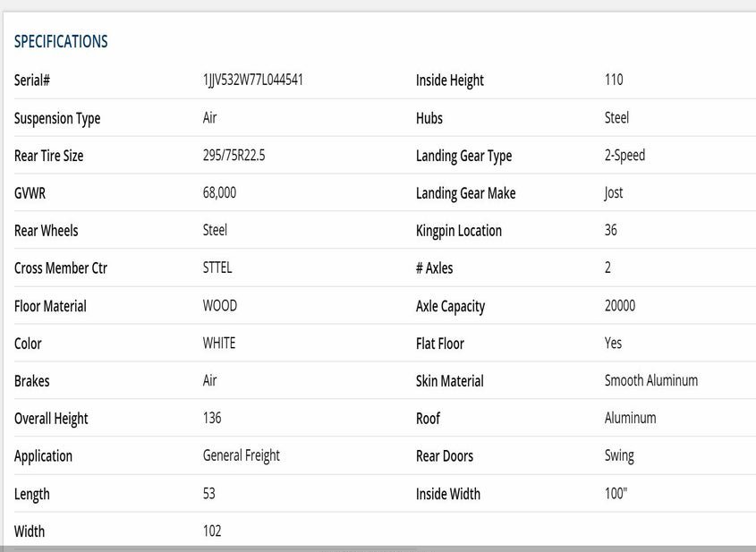Click the Kingpin Location label
This screenshot has width=756, height=552.
click(x=458, y=231)
